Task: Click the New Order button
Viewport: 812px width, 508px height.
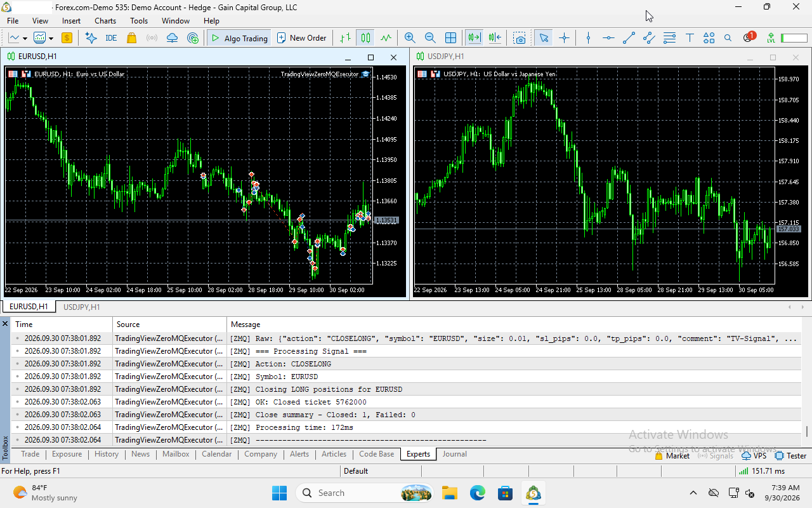Action: pyautogui.click(x=302, y=38)
